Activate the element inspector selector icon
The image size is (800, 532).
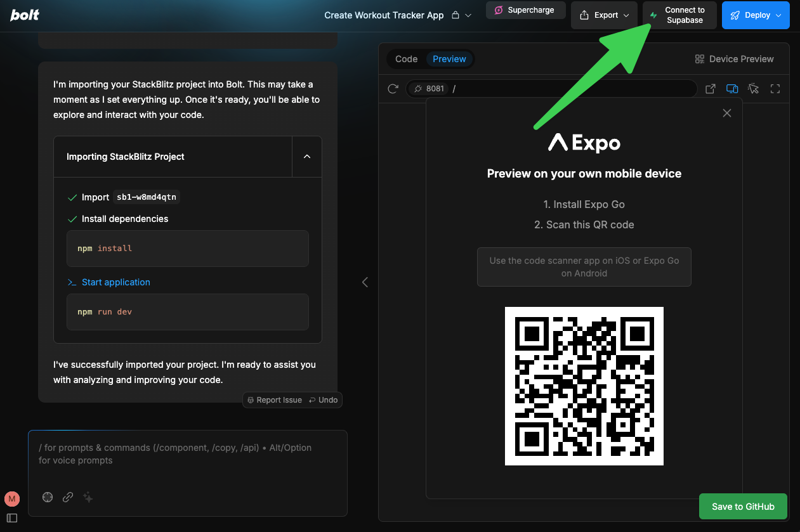(753, 89)
